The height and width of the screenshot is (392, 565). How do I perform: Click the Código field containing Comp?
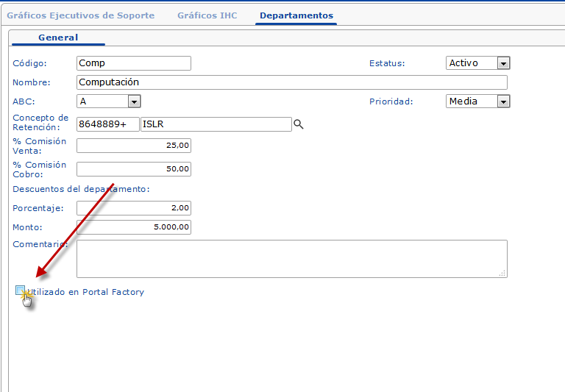[134, 63]
